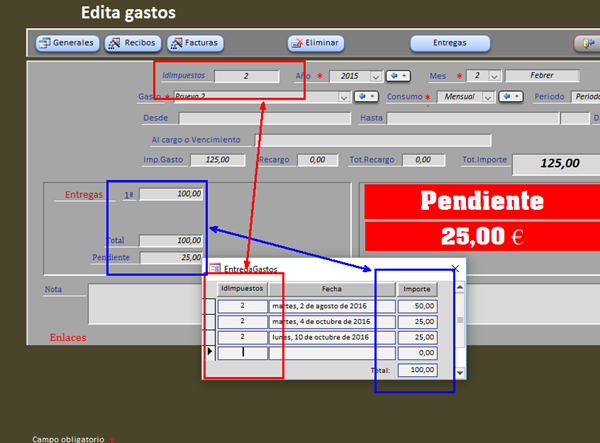Image resolution: width=600 pixels, height=443 pixels.
Task: Click the 1ª entrega field 100,00
Action: (171, 194)
